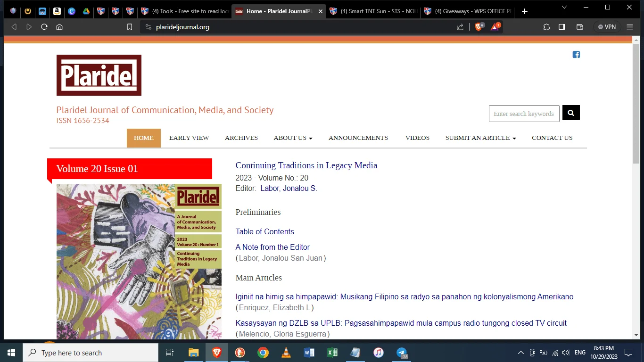The width and height of the screenshot is (644, 362).
Task: Switch to Smart TNT Sun tab
Action: (373, 11)
